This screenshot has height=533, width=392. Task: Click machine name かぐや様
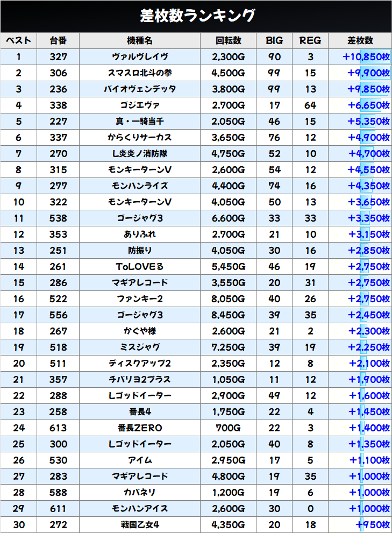click(x=140, y=331)
